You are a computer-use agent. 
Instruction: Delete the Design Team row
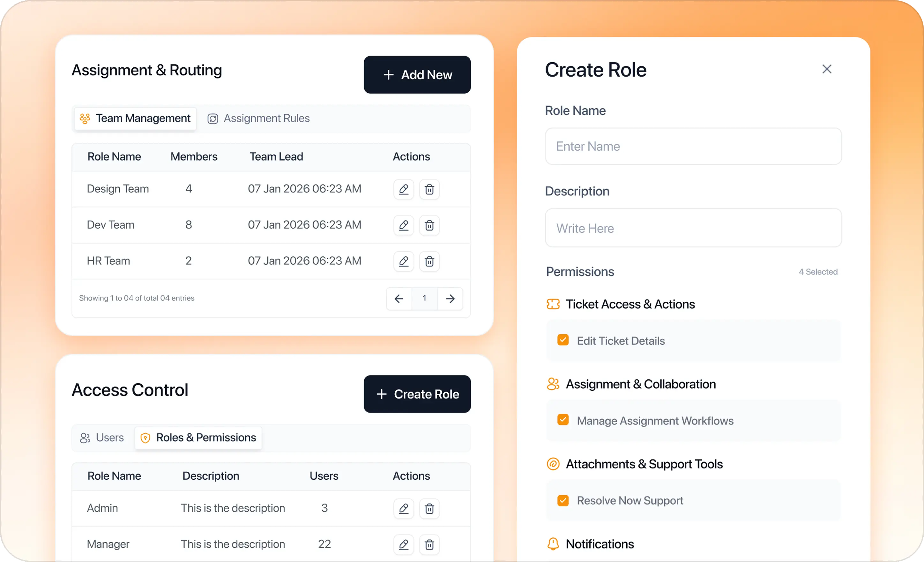(429, 189)
